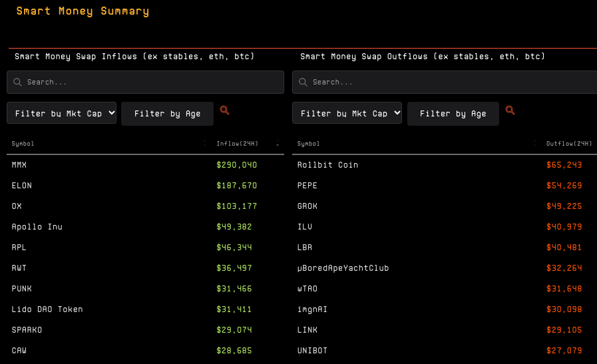Click the Outflow(24H) column header
This screenshot has height=364, width=597.
[569, 144]
